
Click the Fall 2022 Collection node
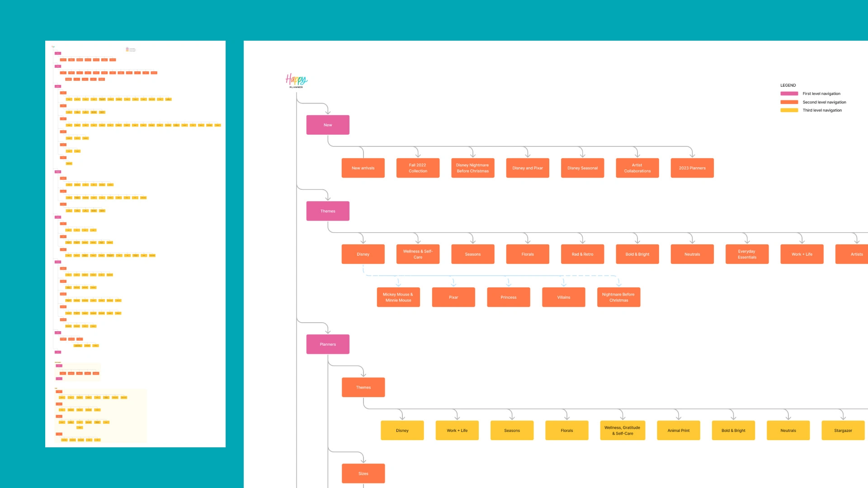[x=418, y=168]
